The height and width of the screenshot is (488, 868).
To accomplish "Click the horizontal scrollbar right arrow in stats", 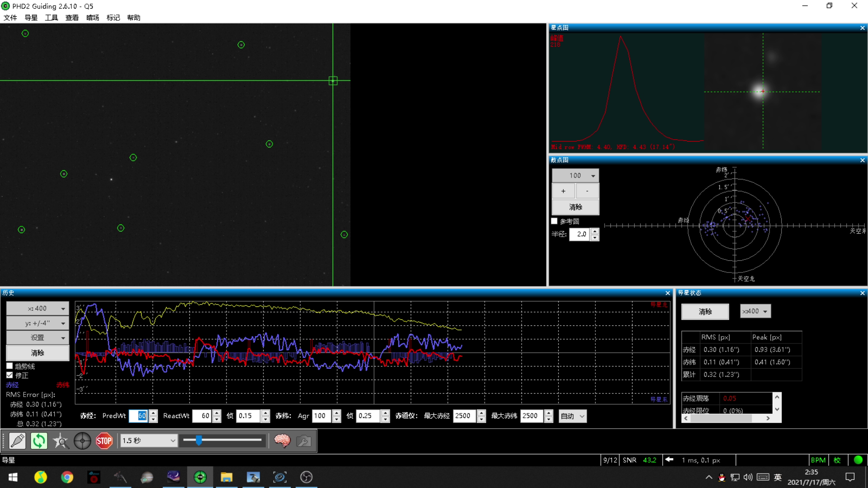I will (768, 418).
